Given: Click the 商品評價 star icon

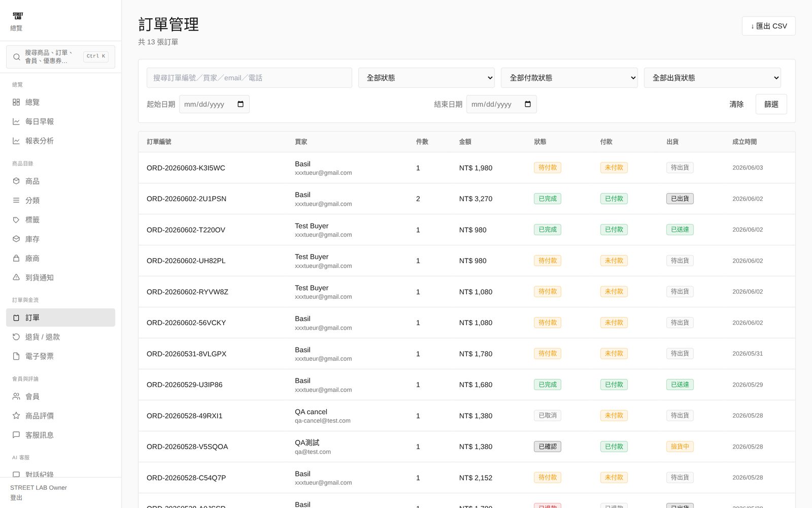Looking at the screenshot, I should (x=16, y=416).
